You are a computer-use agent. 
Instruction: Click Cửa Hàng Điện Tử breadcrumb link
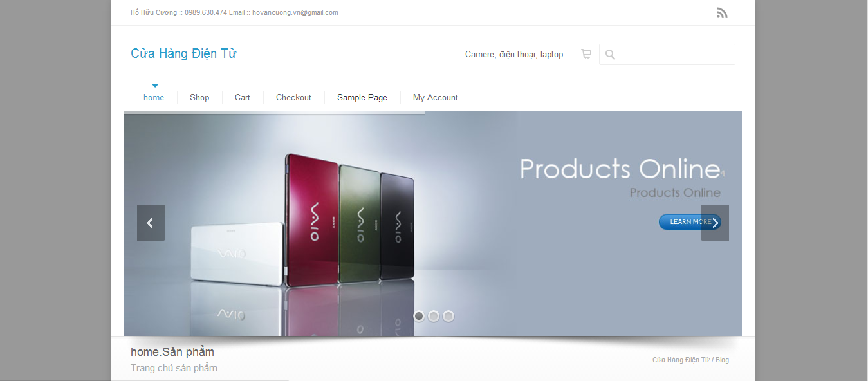(681, 360)
